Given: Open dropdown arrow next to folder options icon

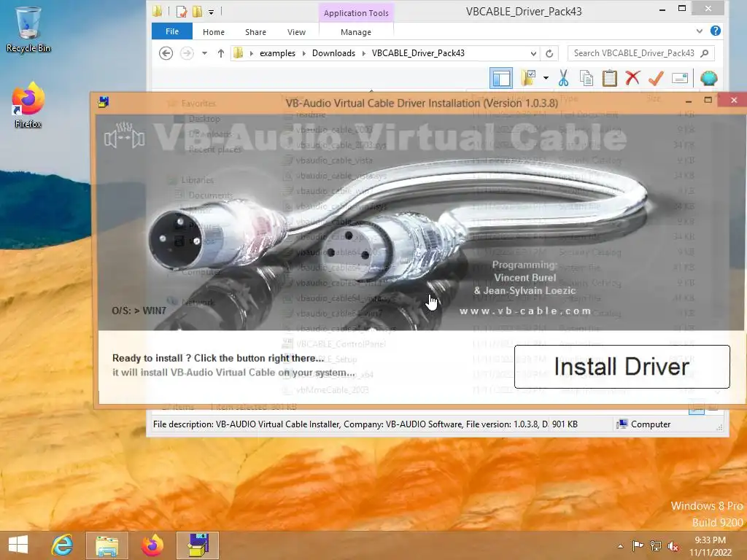Looking at the screenshot, I should coord(546,78).
